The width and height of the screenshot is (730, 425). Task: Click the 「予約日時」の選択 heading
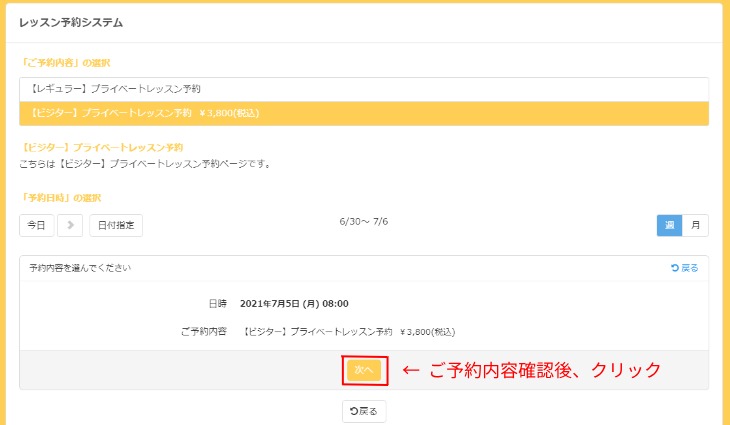[x=61, y=197]
